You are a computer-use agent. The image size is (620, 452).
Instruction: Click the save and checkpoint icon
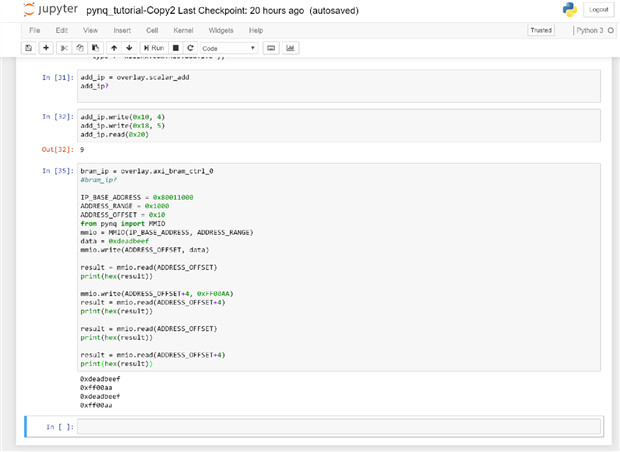pos(28,48)
